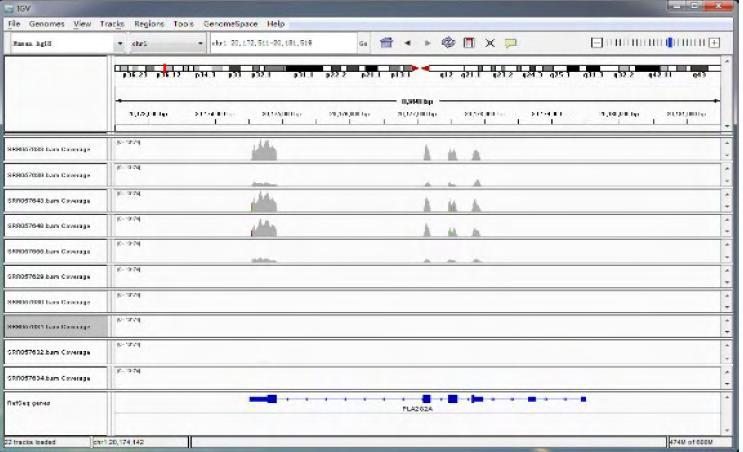Click the refresh screen icon
Screen dimensions: 743x452
[448, 43]
